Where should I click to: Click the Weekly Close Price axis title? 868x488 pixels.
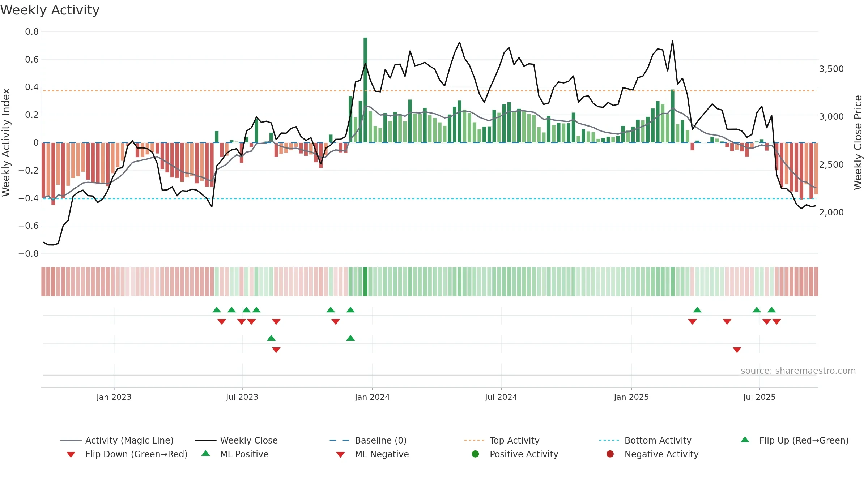coord(858,142)
